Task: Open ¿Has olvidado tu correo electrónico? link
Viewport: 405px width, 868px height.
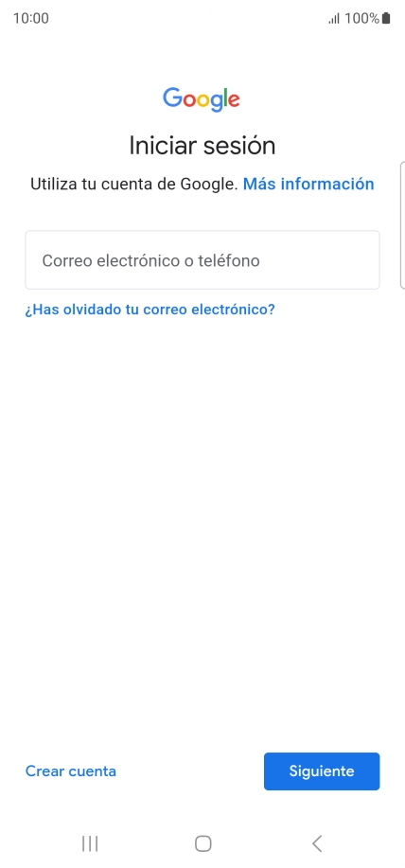Action: pyautogui.click(x=150, y=310)
